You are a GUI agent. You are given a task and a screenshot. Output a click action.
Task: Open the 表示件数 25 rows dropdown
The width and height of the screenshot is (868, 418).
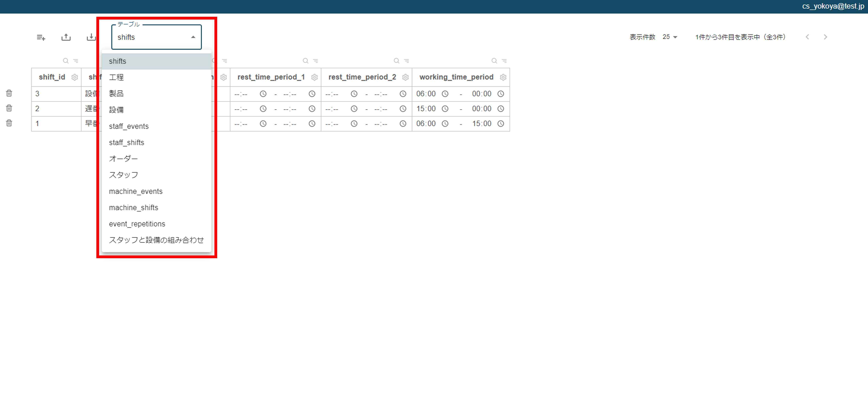click(670, 37)
